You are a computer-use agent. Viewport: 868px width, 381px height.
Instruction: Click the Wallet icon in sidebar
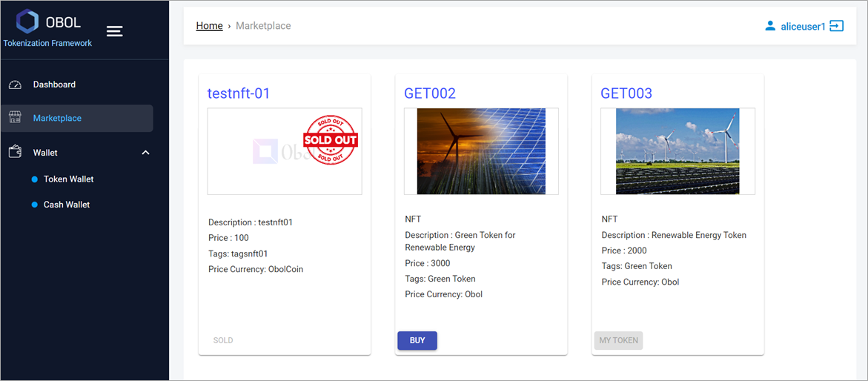[15, 152]
